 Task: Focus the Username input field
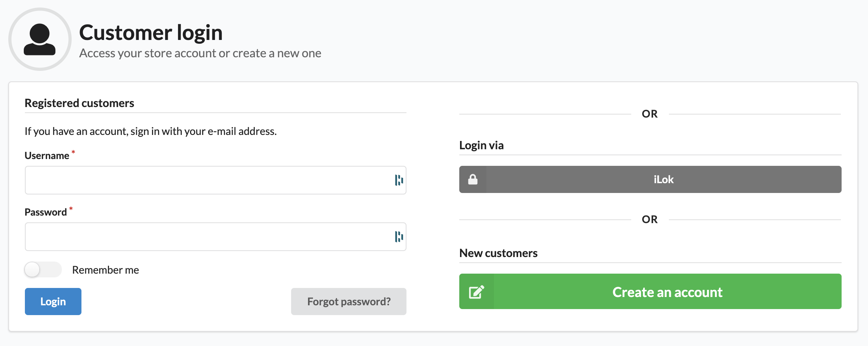pos(207,180)
